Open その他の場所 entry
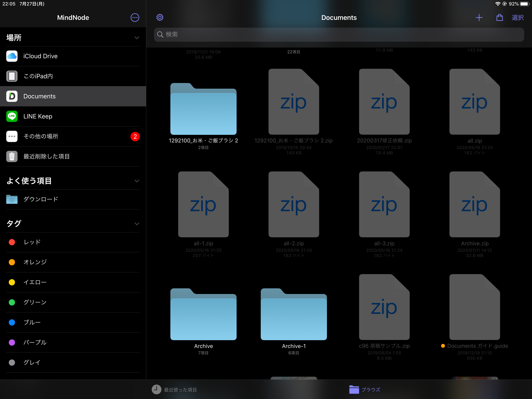532x399 pixels. click(73, 136)
